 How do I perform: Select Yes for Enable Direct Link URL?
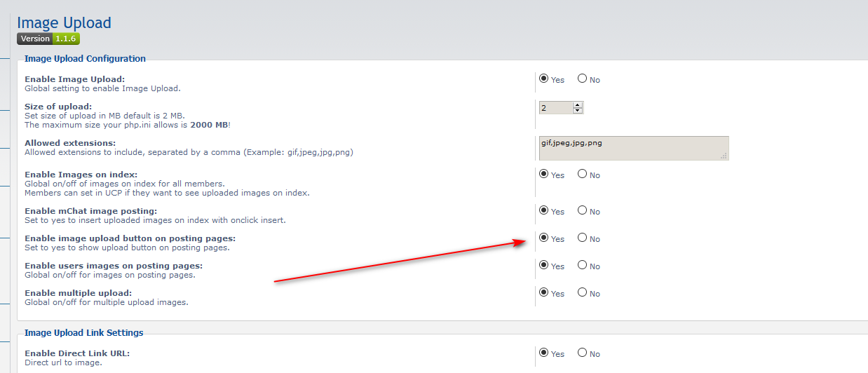pos(544,353)
